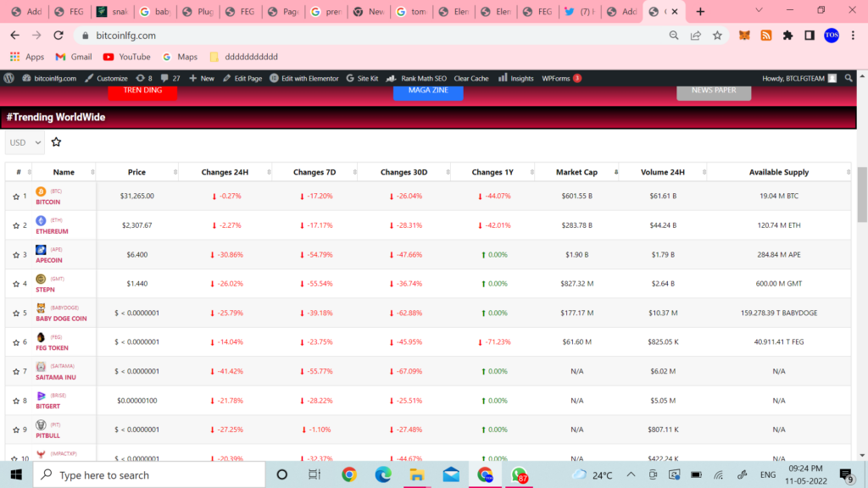Toggle favorite star for Apecoin row
Viewport: 868px width, 488px height.
[x=16, y=255]
